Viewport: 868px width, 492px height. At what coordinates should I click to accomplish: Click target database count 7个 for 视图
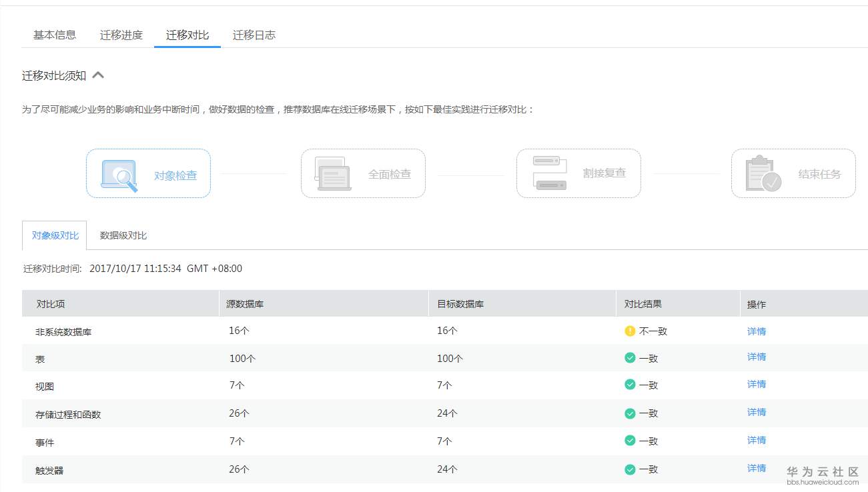coord(445,385)
